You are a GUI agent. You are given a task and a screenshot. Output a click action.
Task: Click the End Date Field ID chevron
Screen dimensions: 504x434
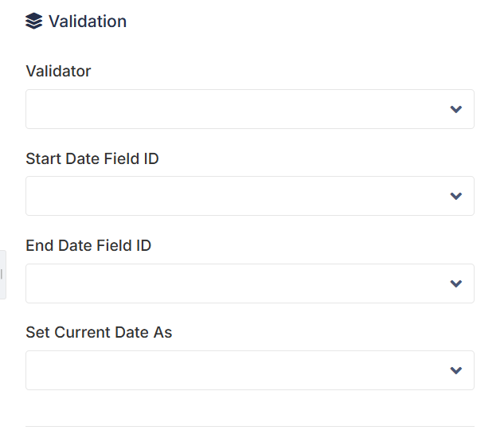click(x=455, y=283)
